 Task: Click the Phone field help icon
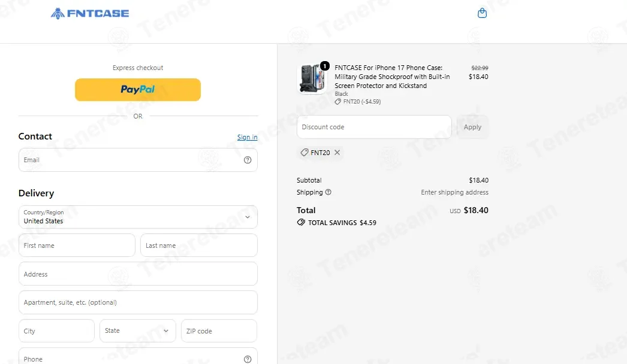click(x=248, y=359)
